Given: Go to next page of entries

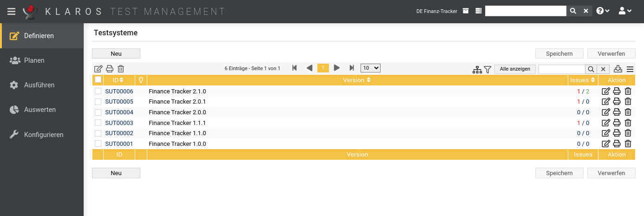Looking at the screenshot, I should [x=337, y=68].
